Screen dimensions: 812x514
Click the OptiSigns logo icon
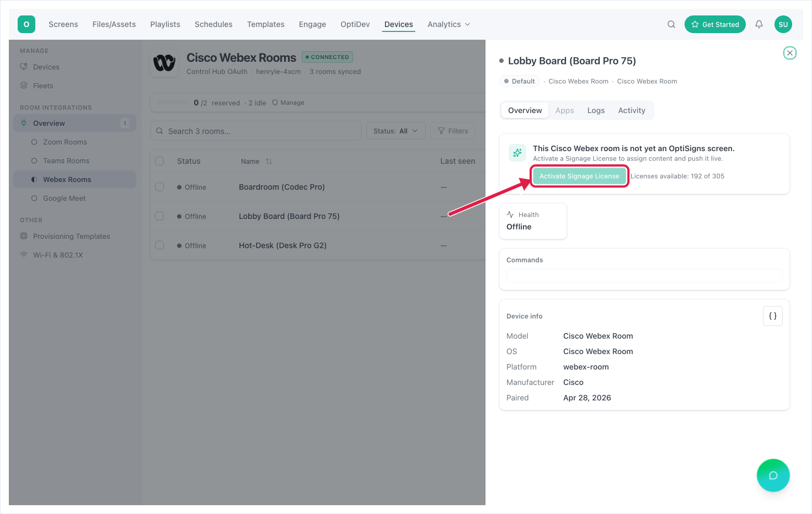click(x=26, y=24)
